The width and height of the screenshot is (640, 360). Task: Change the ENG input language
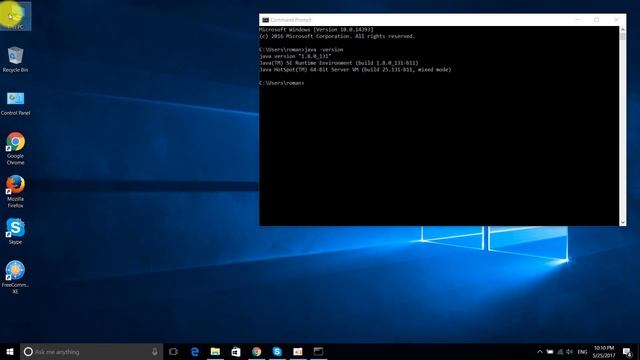pyautogui.click(x=582, y=352)
